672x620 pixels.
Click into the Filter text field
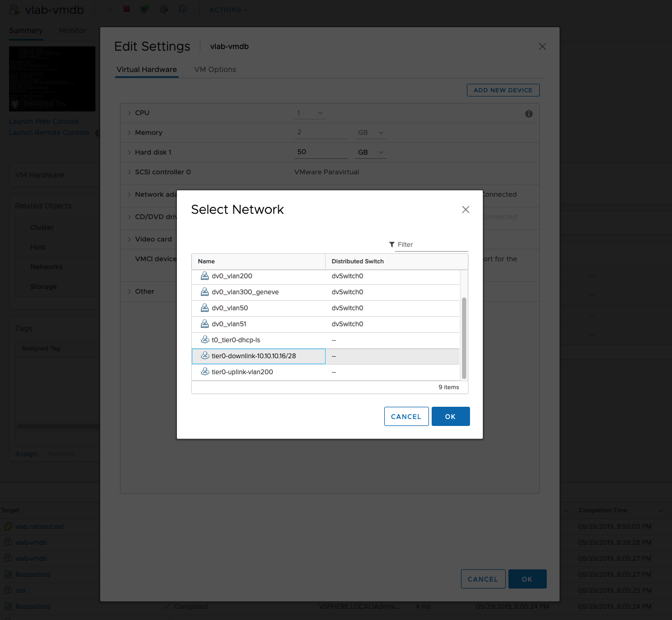click(x=432, y=245)
